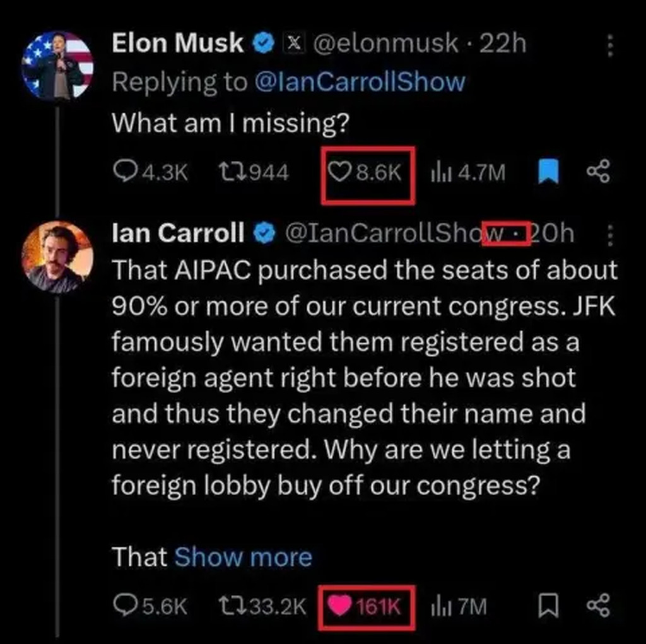Like Elon Musk's tweet with 8.6K likes

click(x=340, y=172)
